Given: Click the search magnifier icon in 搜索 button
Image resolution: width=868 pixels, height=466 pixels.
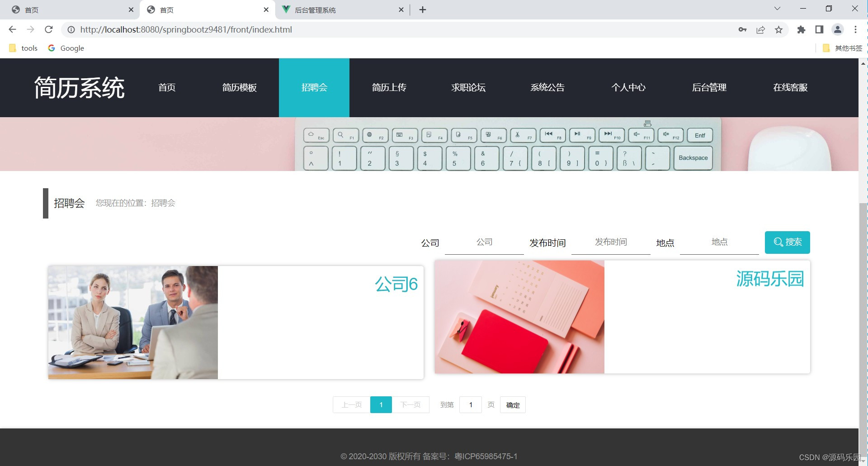Looking at the screenshot, I should pyautogui.click(x=778, y=242).
